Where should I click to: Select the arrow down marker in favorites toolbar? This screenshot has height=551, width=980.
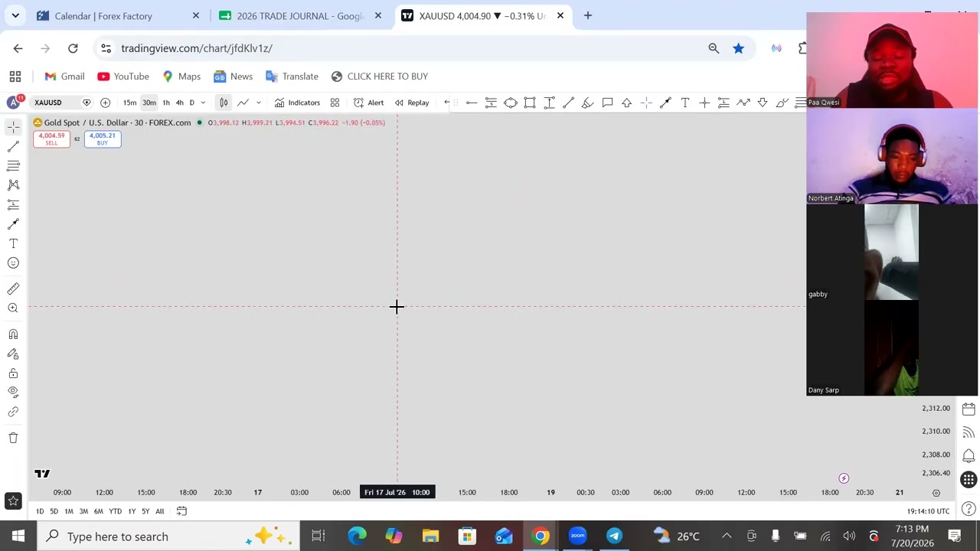pyautogui.click(x=763, y=103)
